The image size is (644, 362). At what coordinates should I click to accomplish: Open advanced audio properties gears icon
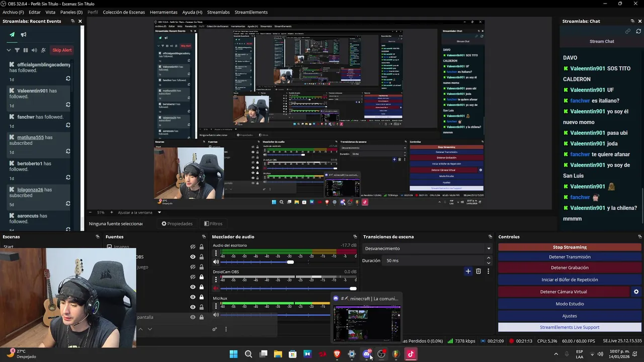215,329
